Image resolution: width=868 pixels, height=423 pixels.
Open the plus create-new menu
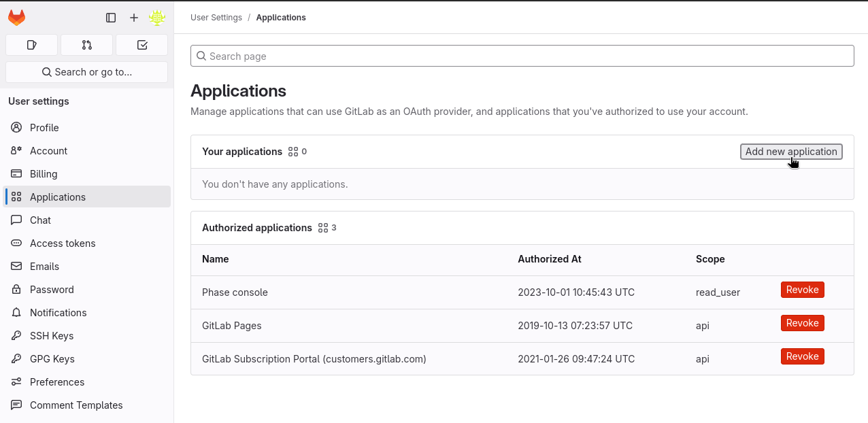click(134, 18)
